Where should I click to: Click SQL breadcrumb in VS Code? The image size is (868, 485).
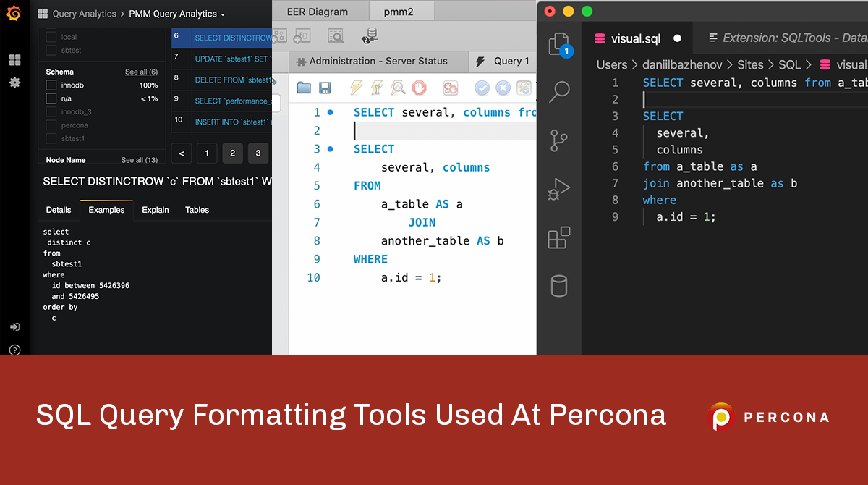pos(789,65)
